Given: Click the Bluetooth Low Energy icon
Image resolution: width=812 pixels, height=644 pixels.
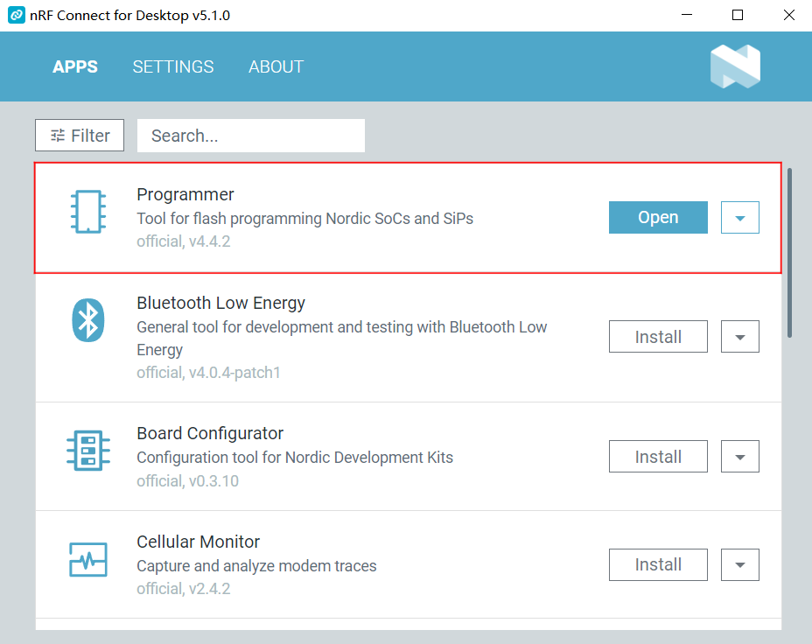Looking at the screenshot, I should pyautogui.click(x=87, y=320).
